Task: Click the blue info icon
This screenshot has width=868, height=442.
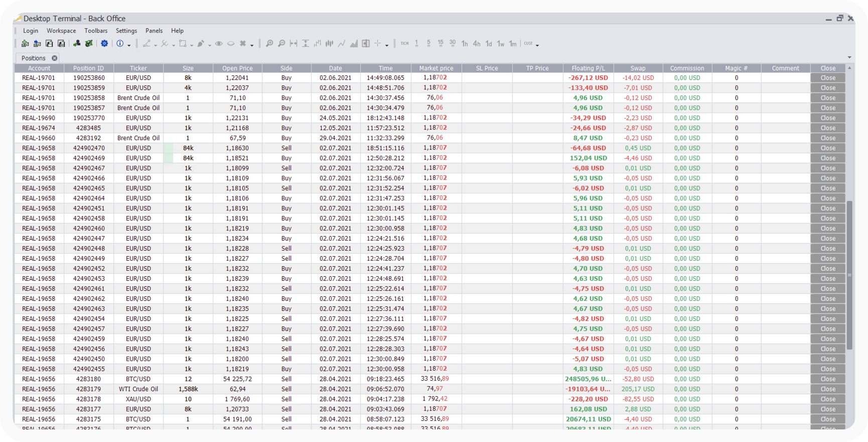Action: coord(120,44)
